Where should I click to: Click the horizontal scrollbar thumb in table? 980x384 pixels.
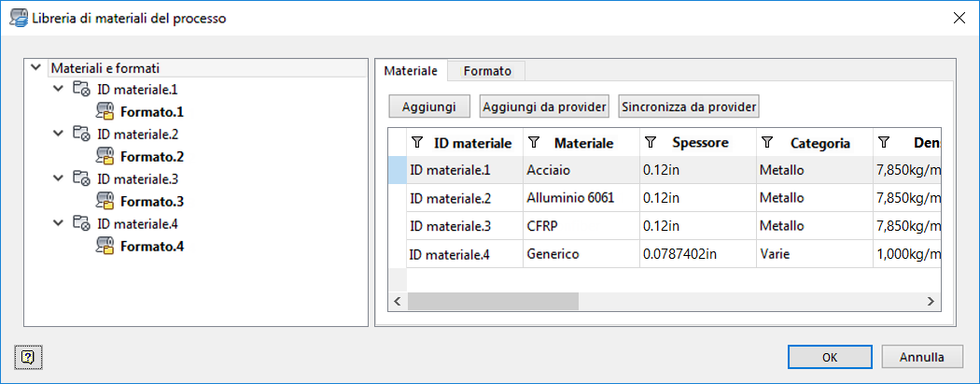click(x=493, y=301)
